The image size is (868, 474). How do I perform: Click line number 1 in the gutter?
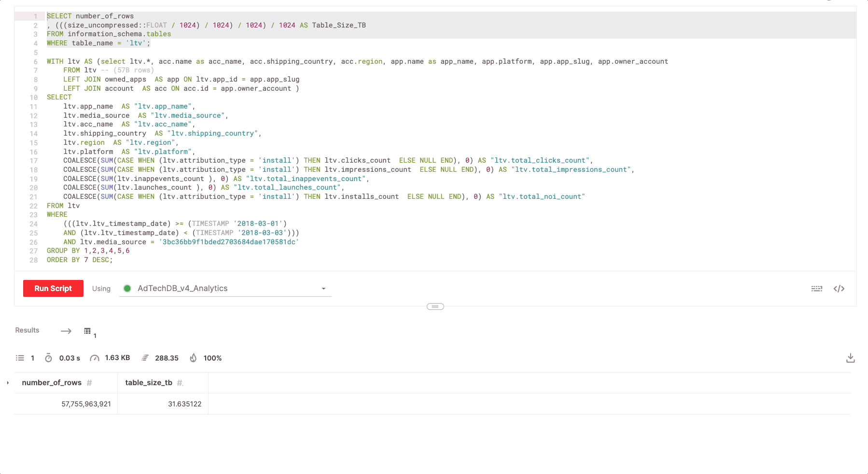click(x=35, y=16)
